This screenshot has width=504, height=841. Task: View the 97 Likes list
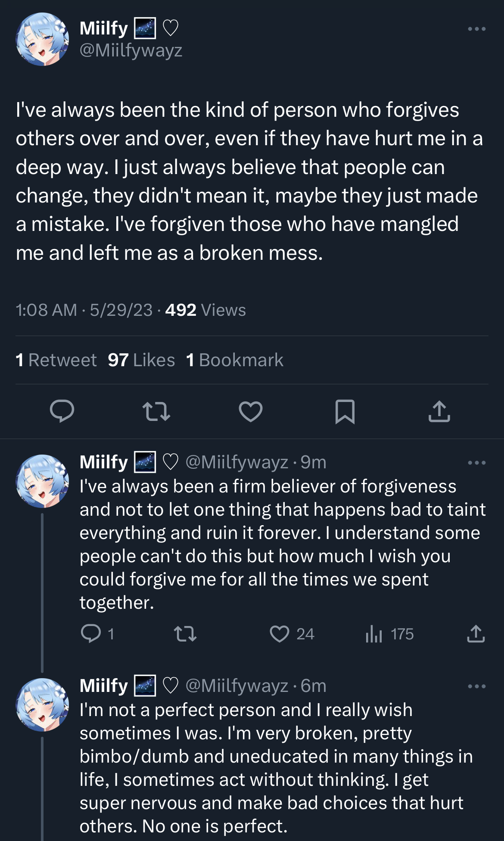coord(141,360)
